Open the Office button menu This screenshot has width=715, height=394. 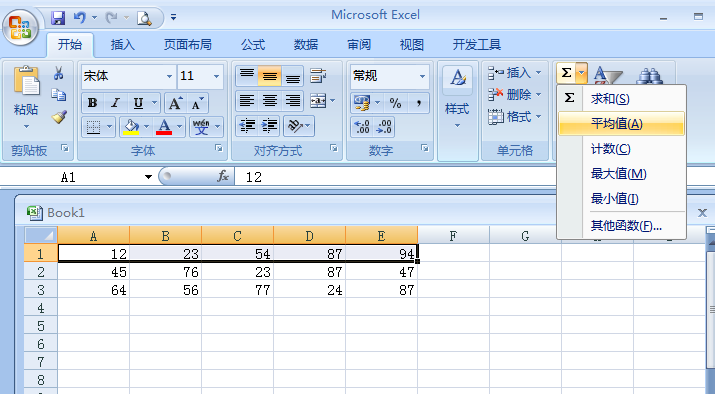tap(20, 27)
